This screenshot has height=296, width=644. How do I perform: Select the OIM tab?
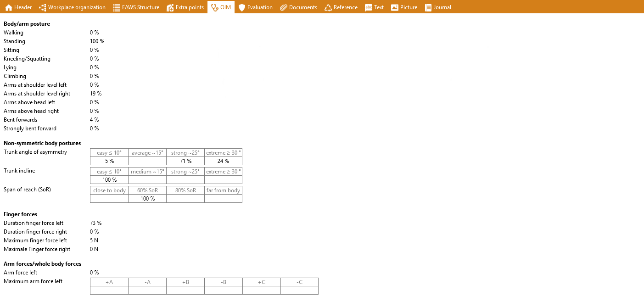221,7
